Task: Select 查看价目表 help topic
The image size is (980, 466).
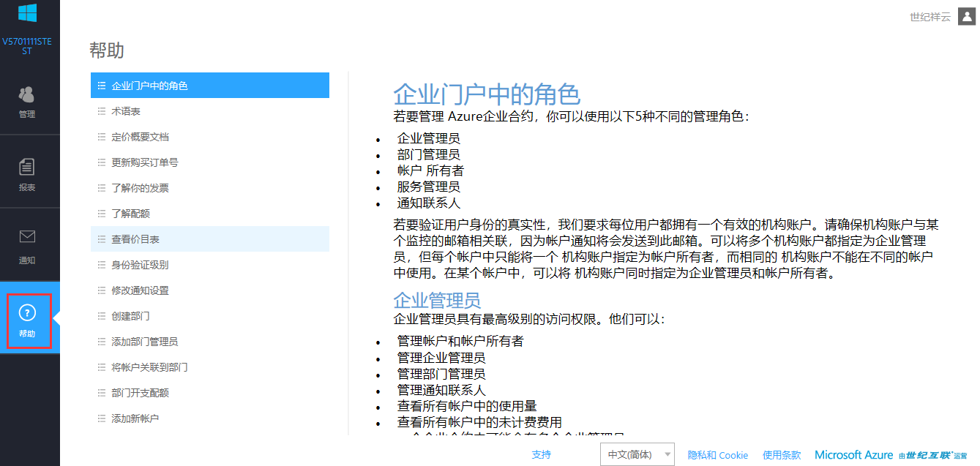Action: (135, 239)
